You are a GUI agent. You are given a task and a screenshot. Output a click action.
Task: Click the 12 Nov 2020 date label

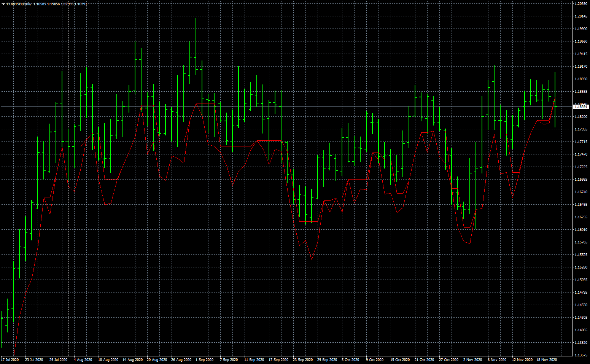click(522, 360)
